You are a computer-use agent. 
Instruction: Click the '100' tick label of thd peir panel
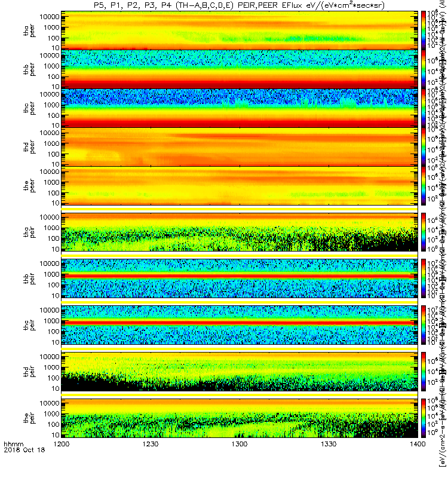(53, 378)
